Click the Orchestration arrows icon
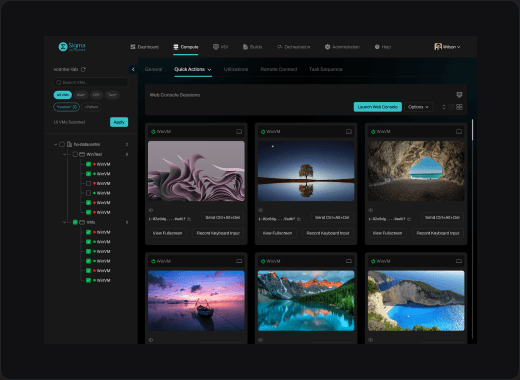 tap(279, 47)
